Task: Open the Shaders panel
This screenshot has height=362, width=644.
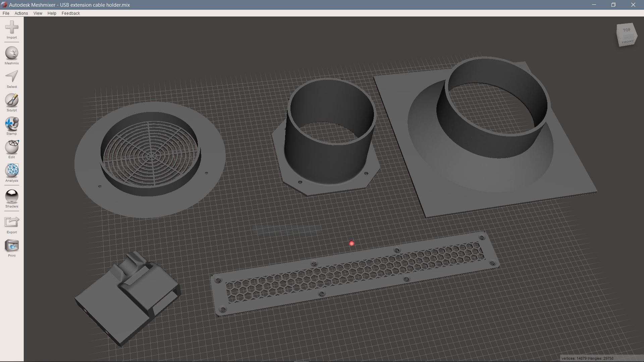Action: tap(12, 199)
